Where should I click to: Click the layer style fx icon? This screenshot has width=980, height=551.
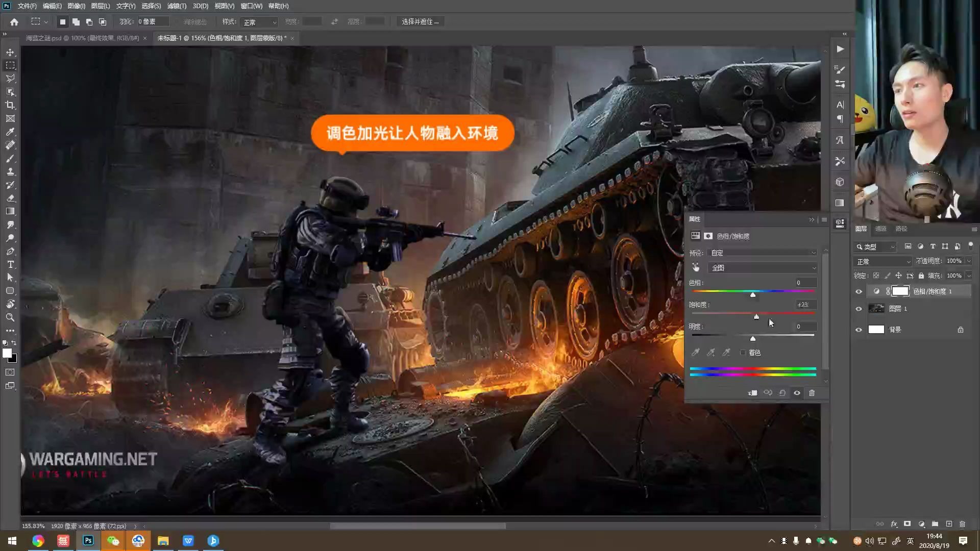coord(894,524)
